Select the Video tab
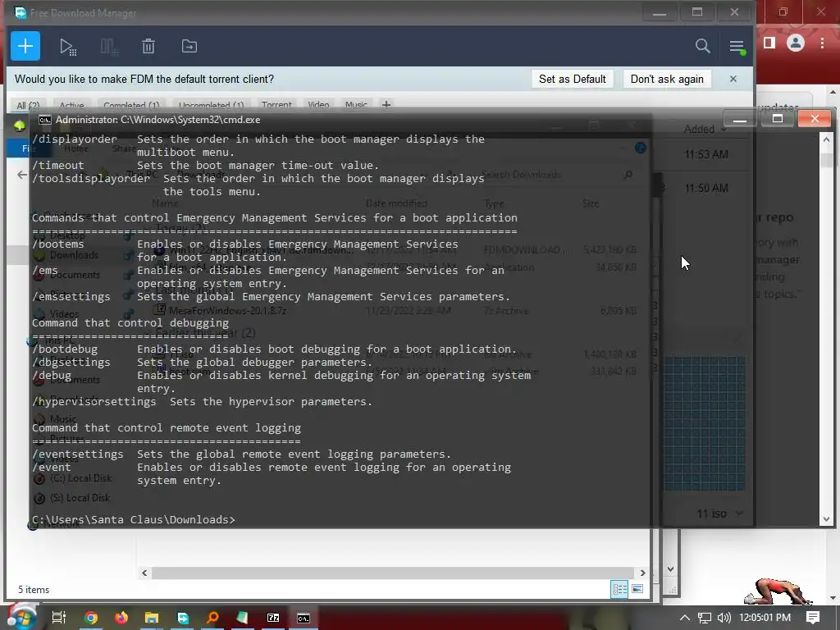Image resolution: width=840 pixels, height=630 pixels. [x=318, y=105]
